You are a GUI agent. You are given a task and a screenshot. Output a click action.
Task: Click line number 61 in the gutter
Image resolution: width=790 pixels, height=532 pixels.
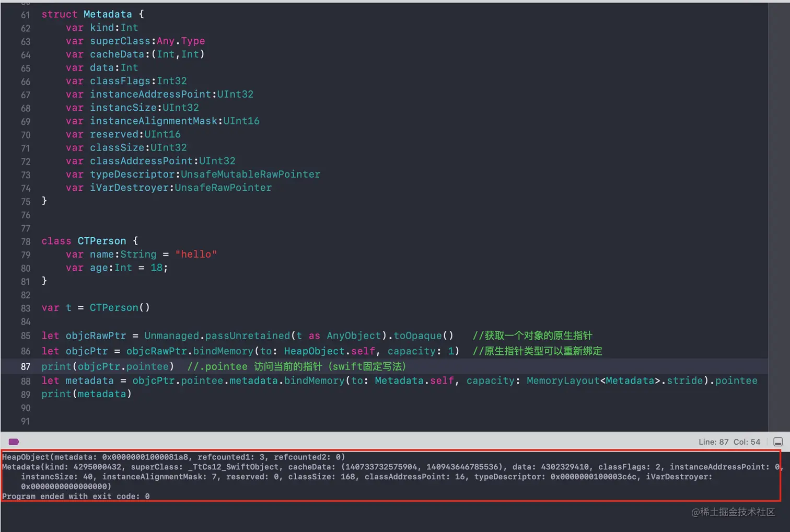pos(26,15)
